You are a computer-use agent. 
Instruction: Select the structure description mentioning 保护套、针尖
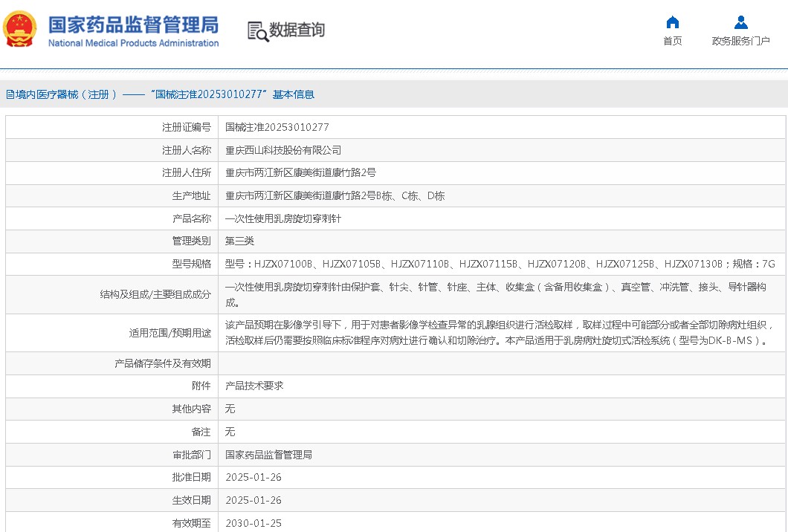pyautogui.click(x=496, y=294)
